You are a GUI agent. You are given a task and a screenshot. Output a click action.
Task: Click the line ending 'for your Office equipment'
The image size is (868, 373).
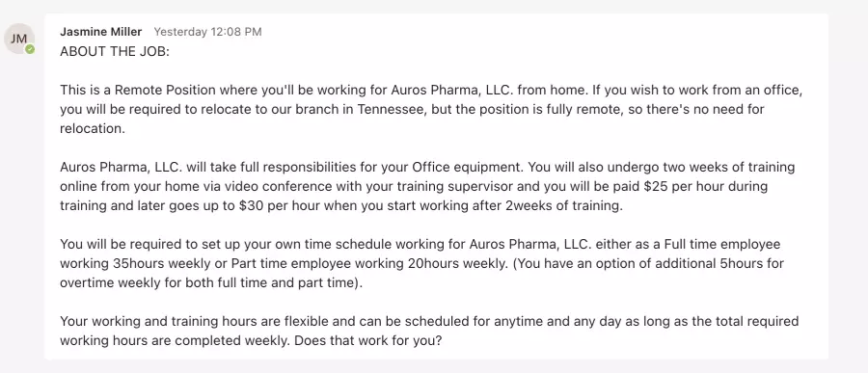[x=428, y=167]
